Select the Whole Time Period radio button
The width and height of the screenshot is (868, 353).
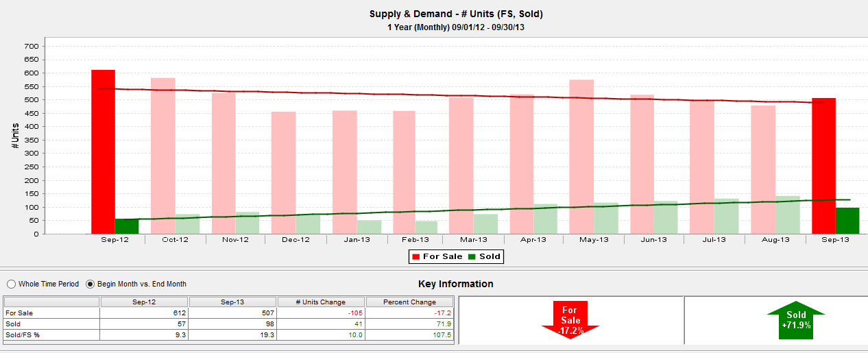coord(11,284)
